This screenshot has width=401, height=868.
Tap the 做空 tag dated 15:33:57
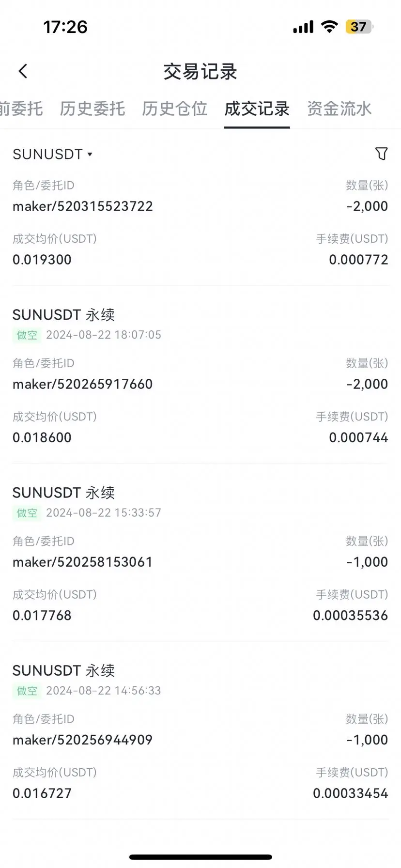coord(27,512)
